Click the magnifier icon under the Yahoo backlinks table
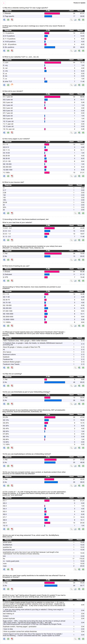This screenshot has width=87, height=644. tap(71, 326)
